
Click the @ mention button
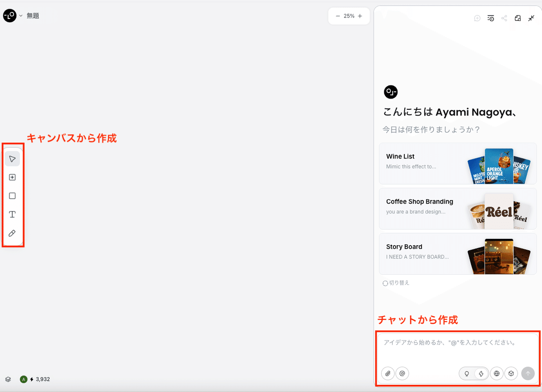click(402, 373)
